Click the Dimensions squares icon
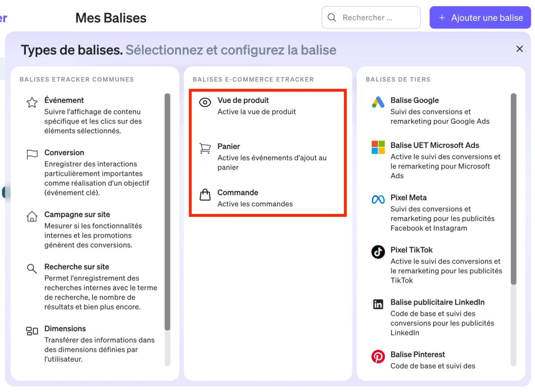 [x=32, y=331]
